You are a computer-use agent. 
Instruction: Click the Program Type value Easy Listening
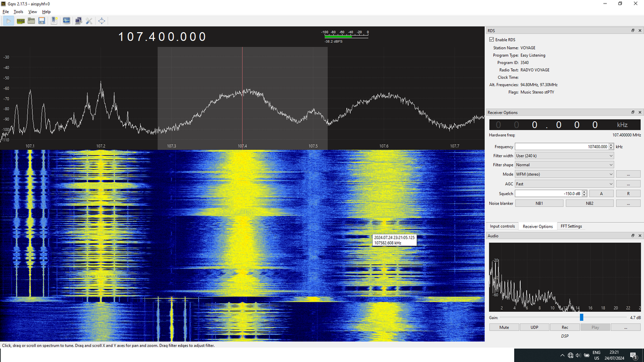(533, 55)
